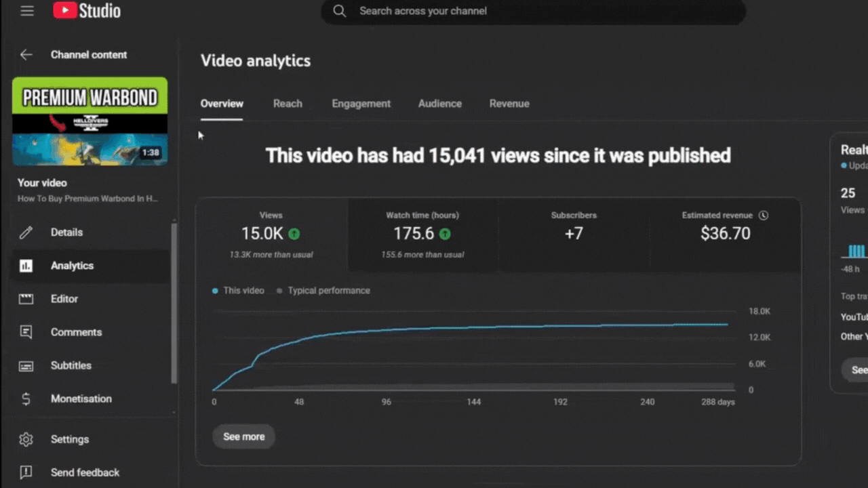Image resolution: width=868 pixels, height=488 pixels.
Task: Click the 25 realtime views value
Action: [x=848, y=193]
